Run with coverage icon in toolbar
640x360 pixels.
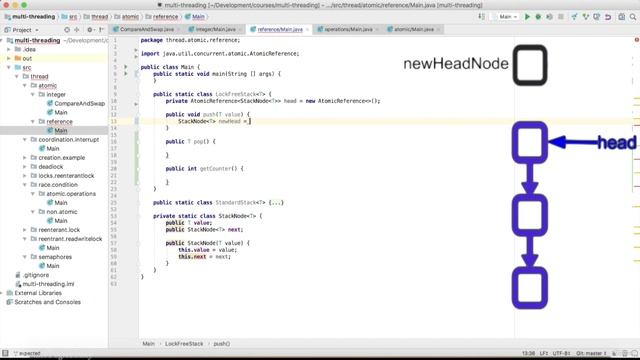(549, 17)
